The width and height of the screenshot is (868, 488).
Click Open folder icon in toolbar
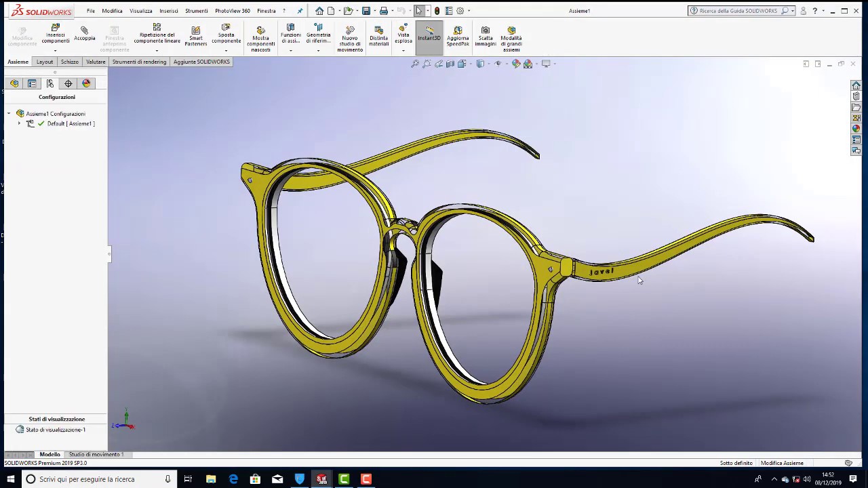(349, 11)
